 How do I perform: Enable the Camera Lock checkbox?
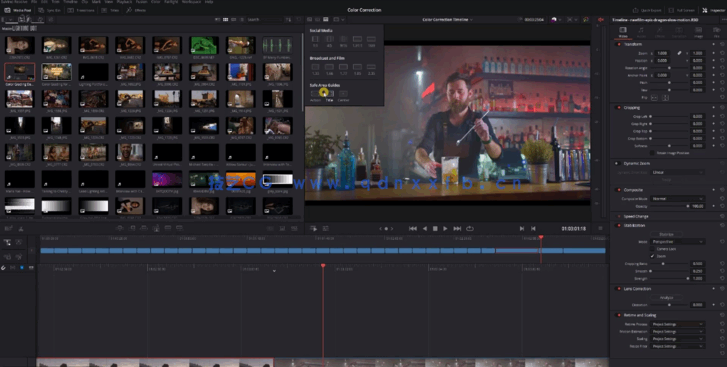[x=653, y=249]
